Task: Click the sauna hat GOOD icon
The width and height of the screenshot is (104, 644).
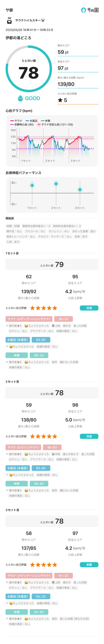Action: [20, 98]
